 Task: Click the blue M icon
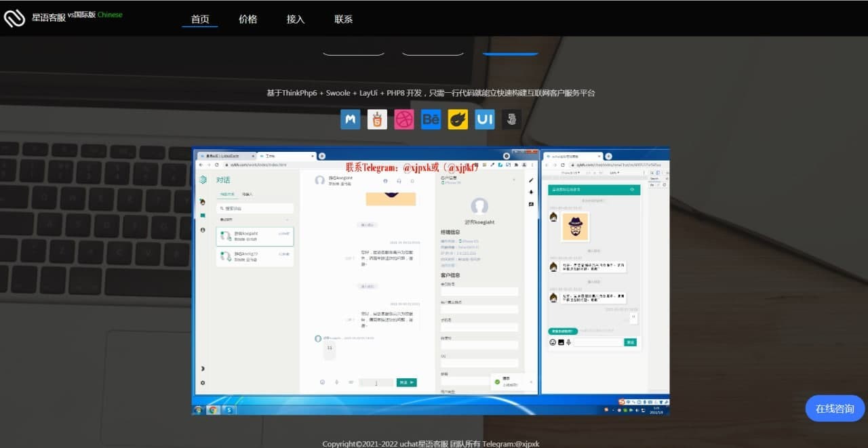[350, 120]
